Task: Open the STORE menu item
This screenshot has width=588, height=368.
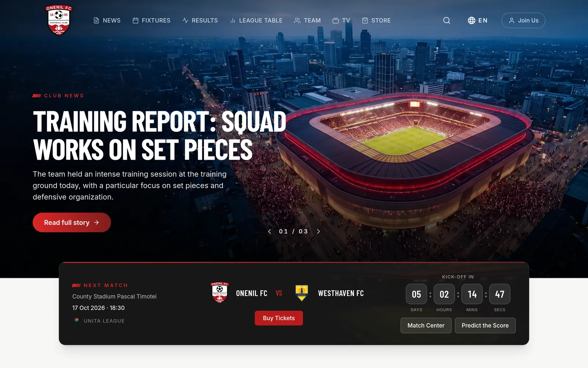Action: 376,21
